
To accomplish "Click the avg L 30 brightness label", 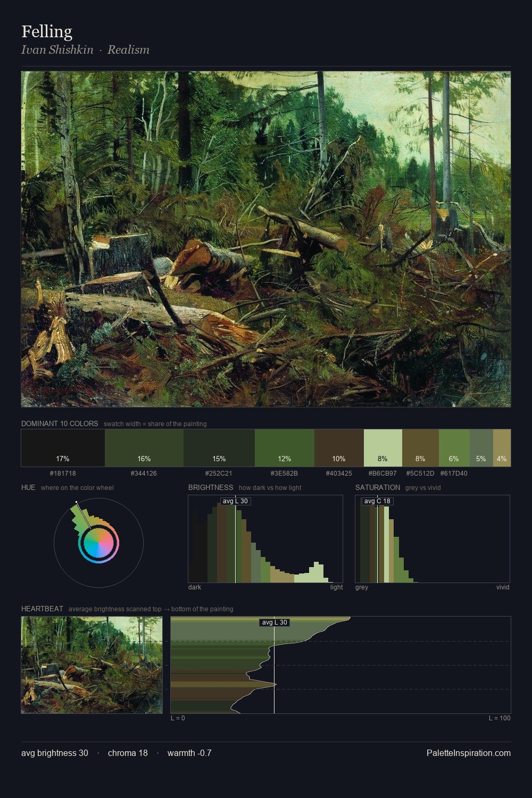I will click(x=235, y=501).
